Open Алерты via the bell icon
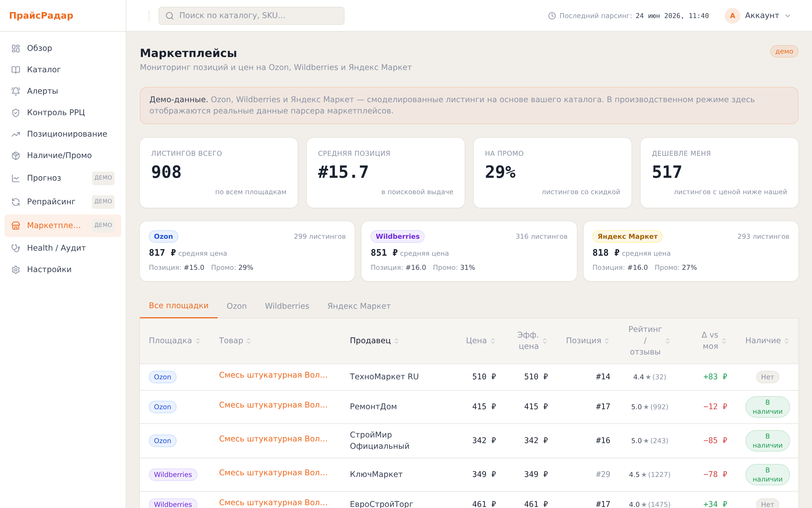Viewport: 812px width, 508px height. (x=16, y=91)
